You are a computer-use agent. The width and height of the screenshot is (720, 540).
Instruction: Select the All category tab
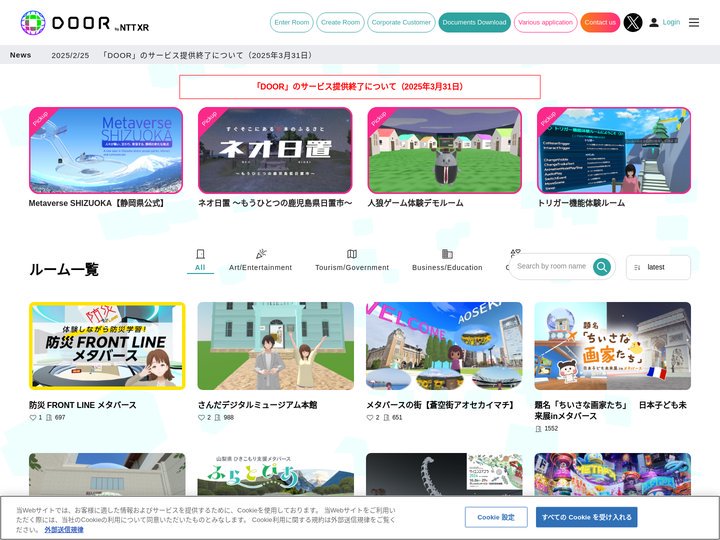click(x=200, y=260)
